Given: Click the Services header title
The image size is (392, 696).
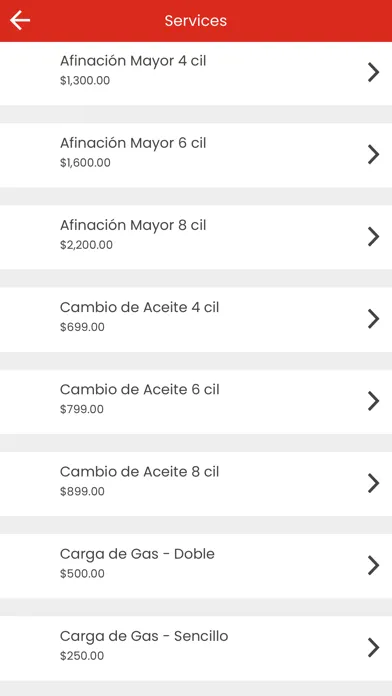Looking at the screenshot, I should (x=196, y=20).
